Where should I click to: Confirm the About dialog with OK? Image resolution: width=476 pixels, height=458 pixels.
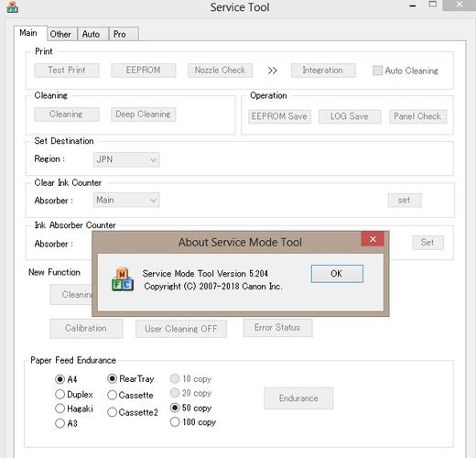tap(337, 274)
